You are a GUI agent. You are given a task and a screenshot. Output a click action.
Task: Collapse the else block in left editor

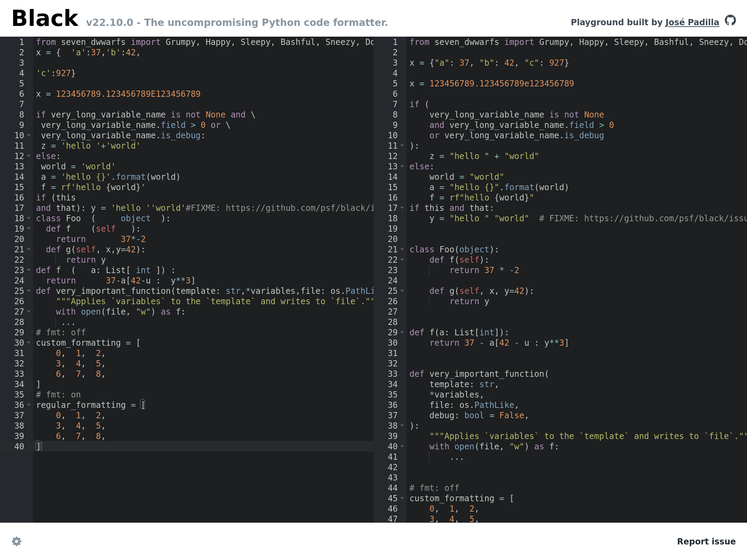point(29,156)
